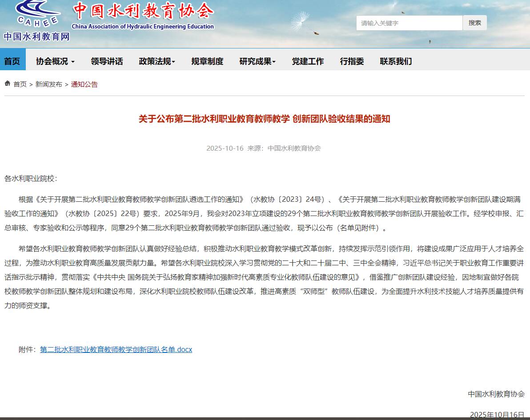Open the 行指委 navigation item

pyautogui.click(x=352, y=61)
